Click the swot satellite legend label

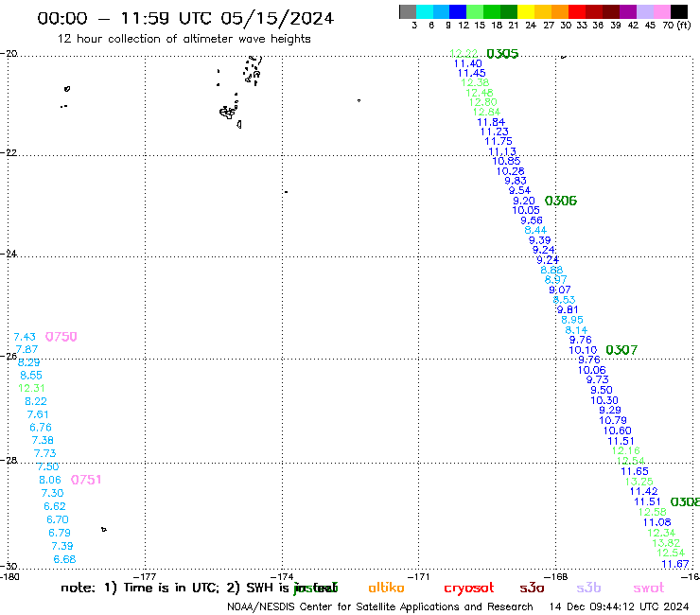[x=649, y=589]
